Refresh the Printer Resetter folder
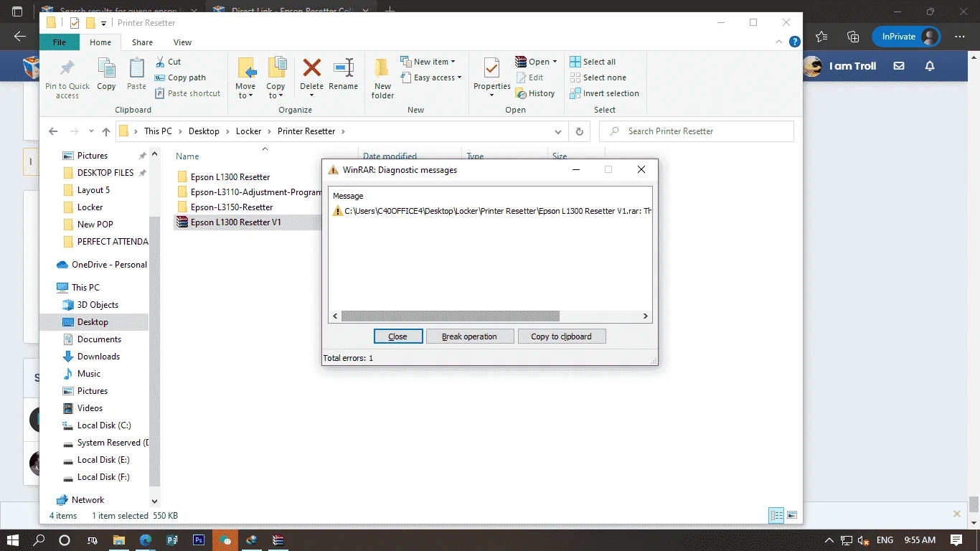This screenshot has width=980, height=551. (x=579, y=131)
